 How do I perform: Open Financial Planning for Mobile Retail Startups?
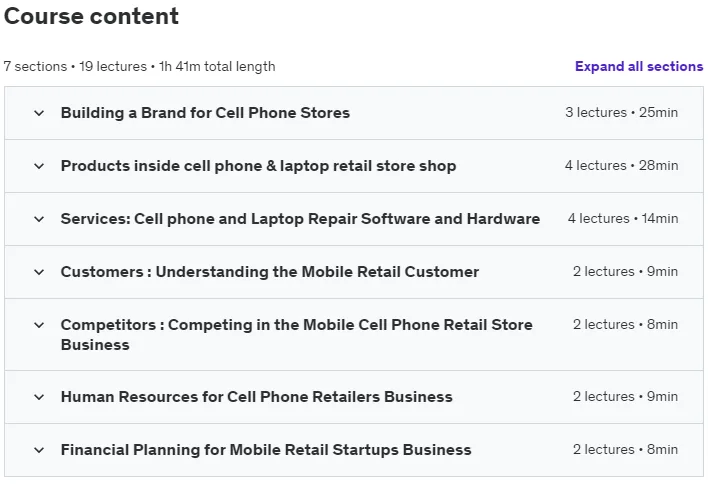[x=266, y=450]
